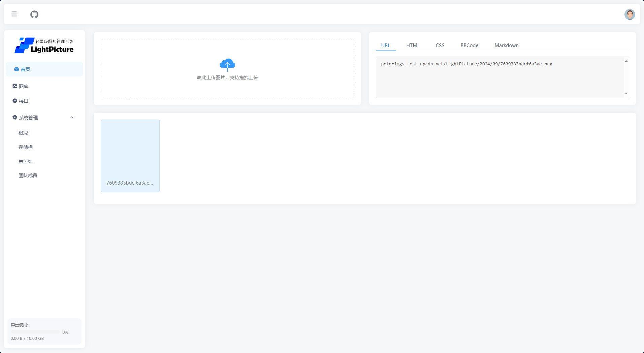Viewport: 644px width, 353px height.
Task: Switch to the HTML tab
Action: tap(413, 45)
